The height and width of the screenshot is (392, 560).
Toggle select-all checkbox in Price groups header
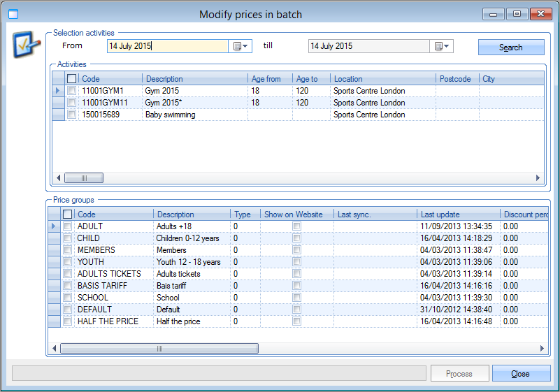tap(67, 215)
